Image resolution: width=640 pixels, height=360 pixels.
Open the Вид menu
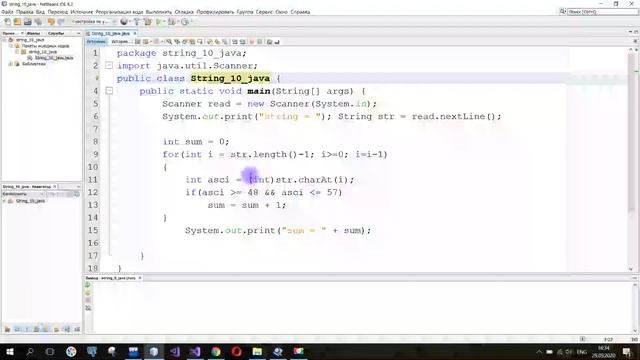tap(40, 12)
